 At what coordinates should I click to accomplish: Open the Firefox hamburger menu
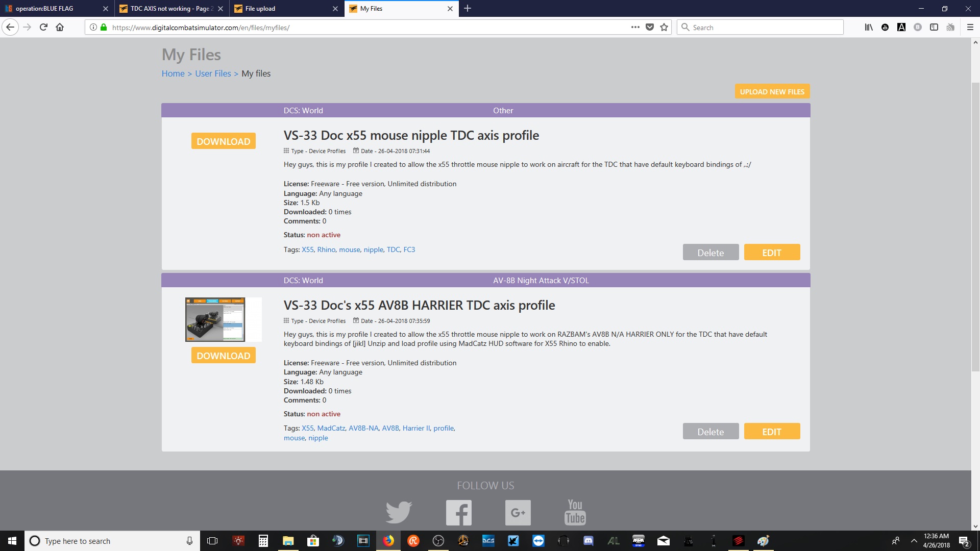(970, 28)
